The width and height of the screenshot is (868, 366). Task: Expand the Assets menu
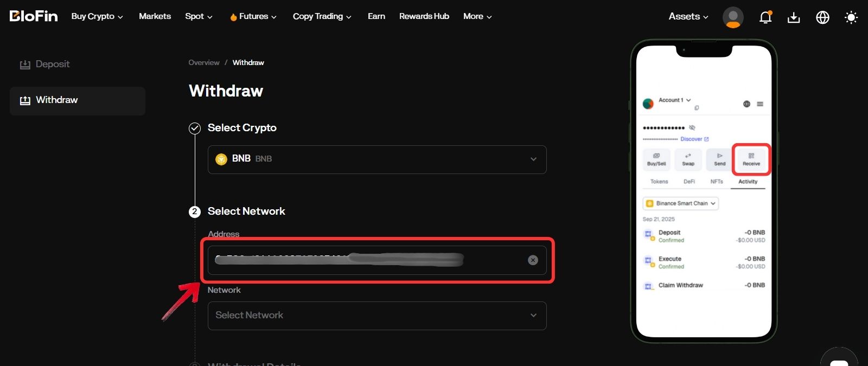pyautogui.click(x=688, y=16)
